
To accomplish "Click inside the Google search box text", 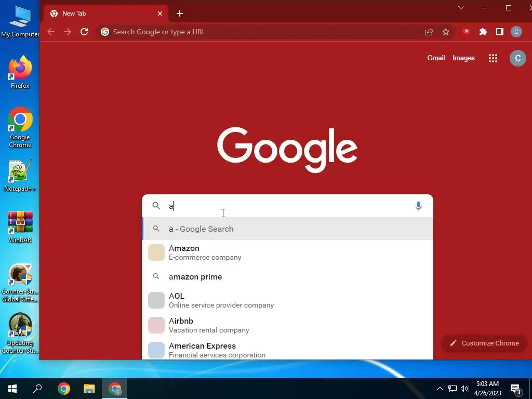I will [288, 206].
